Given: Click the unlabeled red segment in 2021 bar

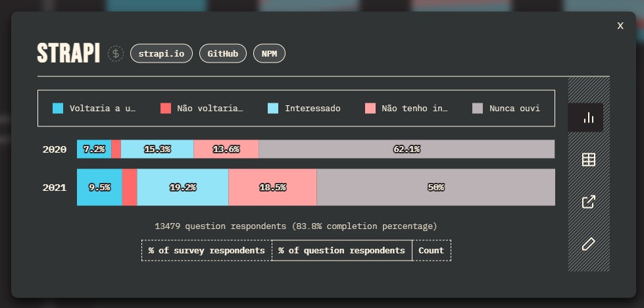Looking at the screenshot, I should pos(130,188).
